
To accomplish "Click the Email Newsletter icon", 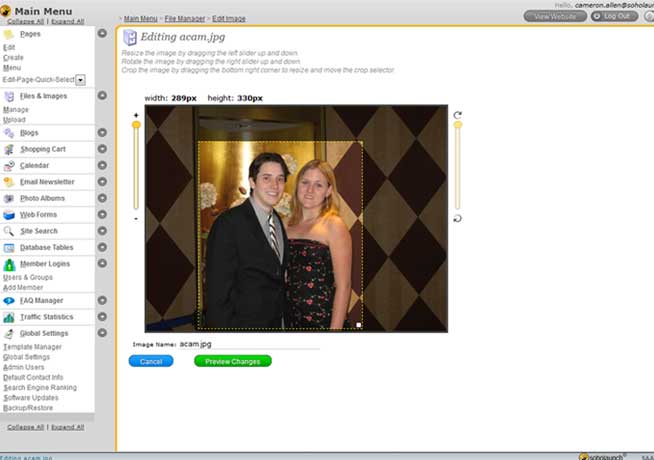I will click(9, 182).
